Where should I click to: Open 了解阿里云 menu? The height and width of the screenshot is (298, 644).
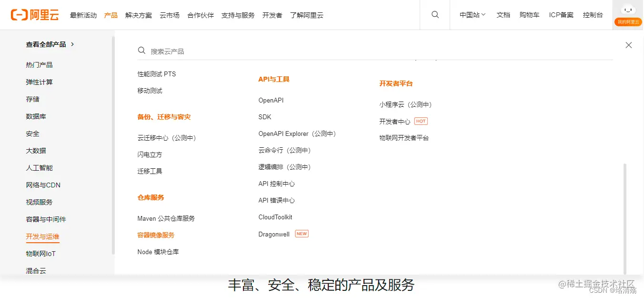coord(307,15)
